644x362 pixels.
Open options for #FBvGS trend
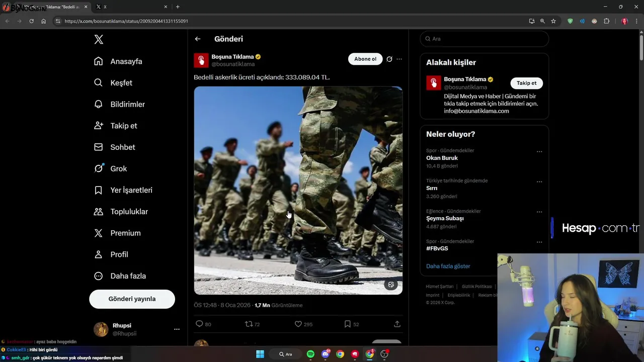point(539,242)
